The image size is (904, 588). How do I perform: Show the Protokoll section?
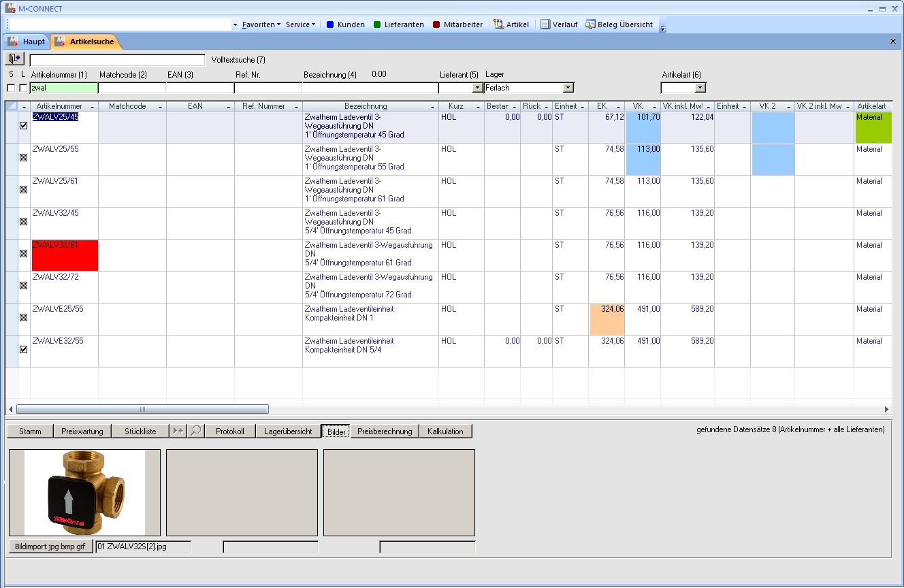[x=230, y=431]
